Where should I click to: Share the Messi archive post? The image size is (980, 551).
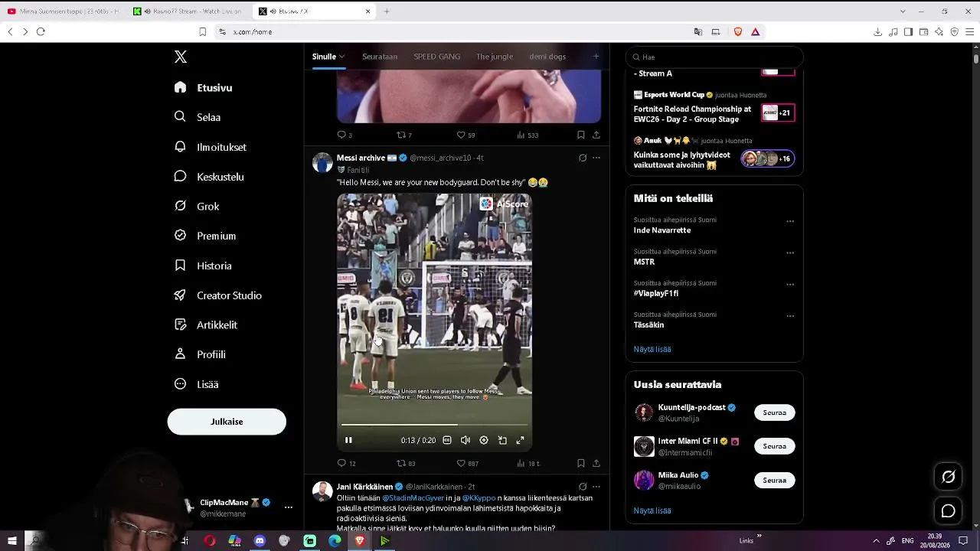(x=596, y=463)
